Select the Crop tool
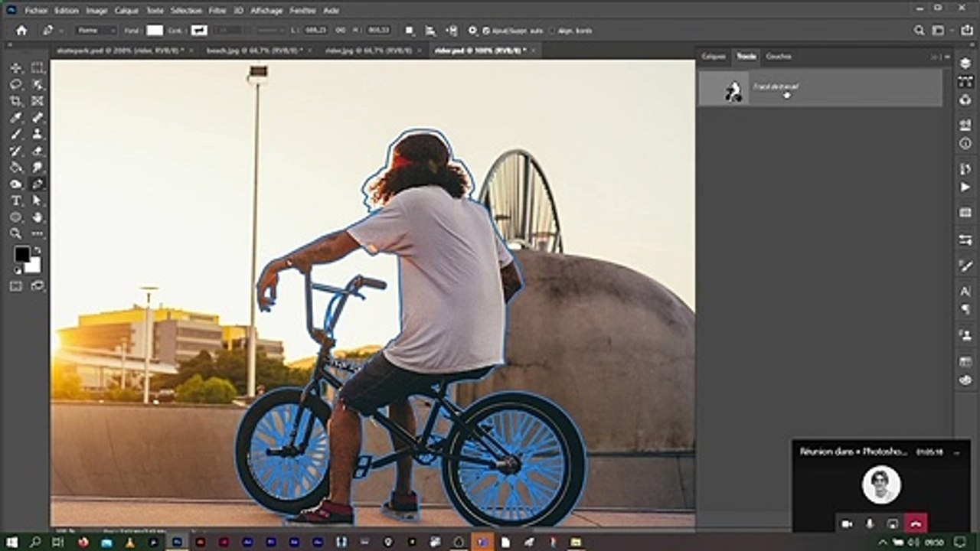Screen dimensions: 980x551 [x=16, y=101]
